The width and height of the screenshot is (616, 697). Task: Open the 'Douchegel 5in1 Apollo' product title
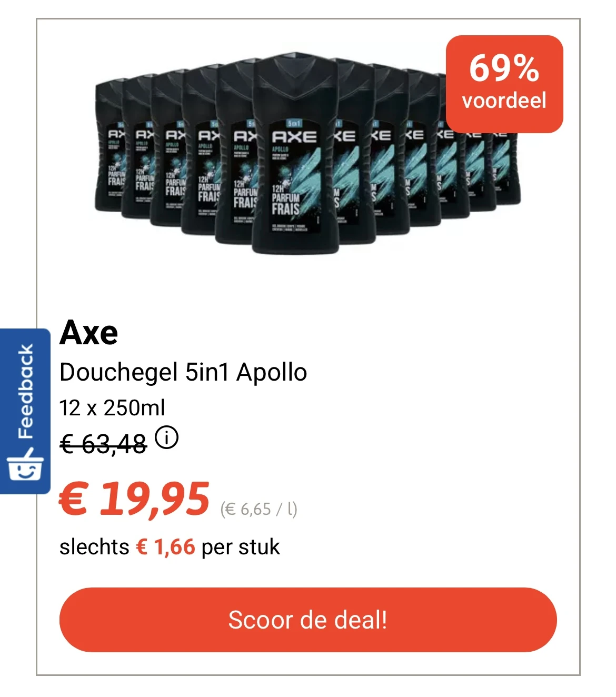point(183,373)
